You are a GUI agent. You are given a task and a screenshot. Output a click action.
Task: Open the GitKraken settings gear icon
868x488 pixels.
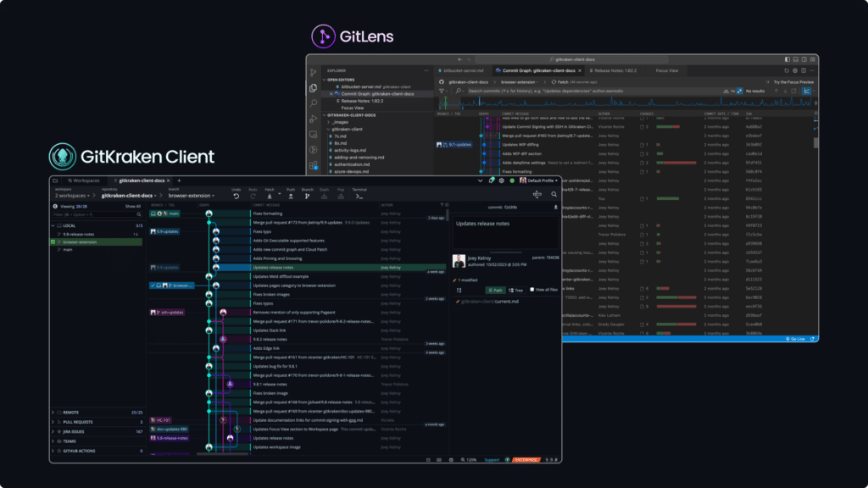click(x=502, y=180)
